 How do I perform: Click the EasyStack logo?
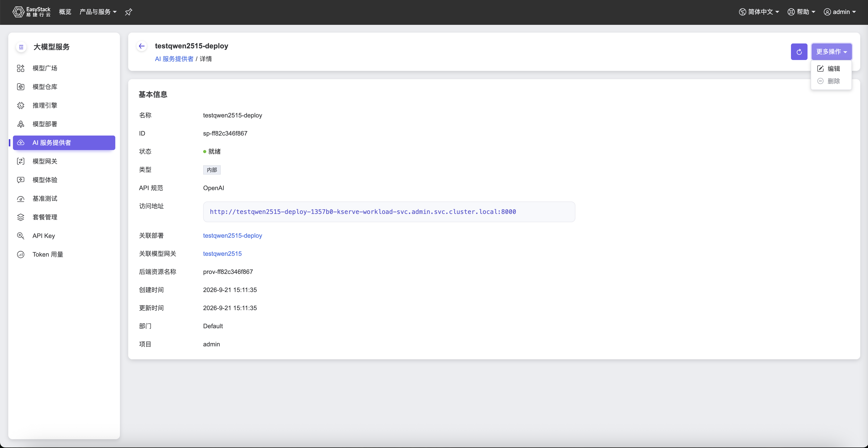click(x=31, y=12)
